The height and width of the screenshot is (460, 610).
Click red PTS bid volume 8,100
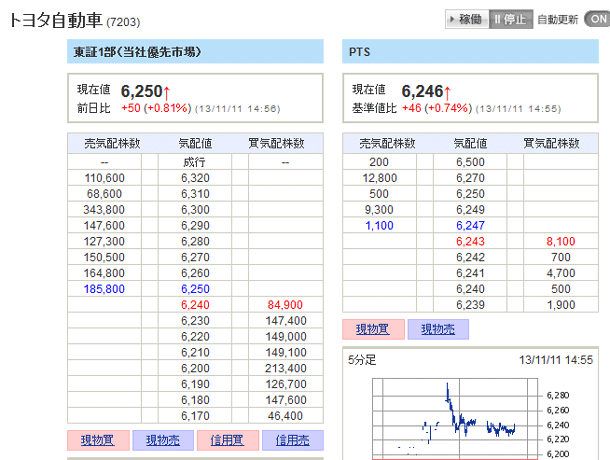point(561,242)
